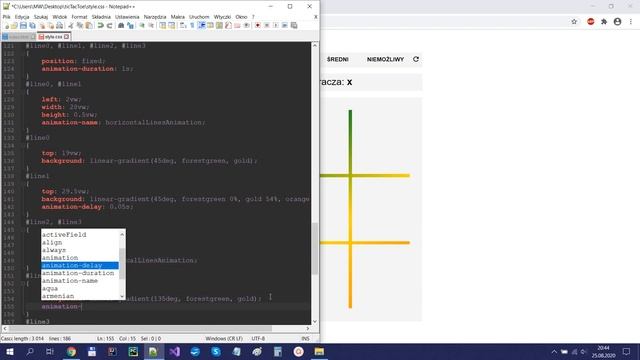This screenshot has width=640, height=360.
Task: Select 'animation-name' in the autocomplete list
Action: coord(70,281)
